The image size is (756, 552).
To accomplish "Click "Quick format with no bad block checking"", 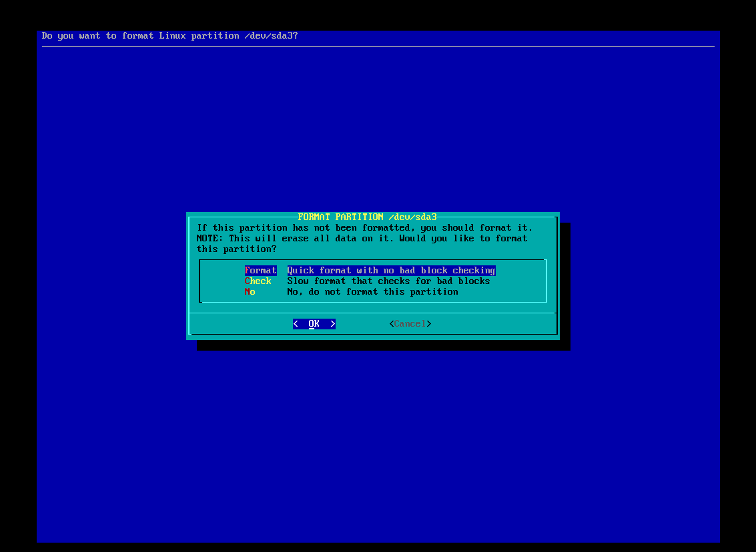I will [x=391, y=271].
